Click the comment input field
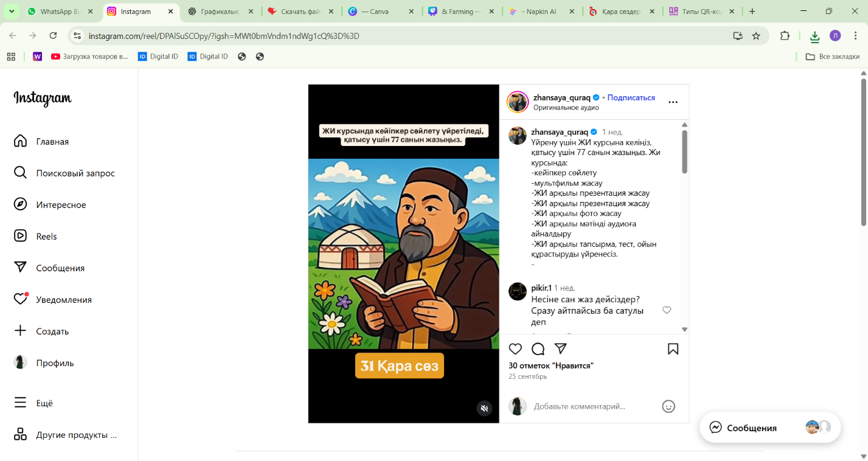The height and width of the screenshot is (461, 868). pos(593,406)
